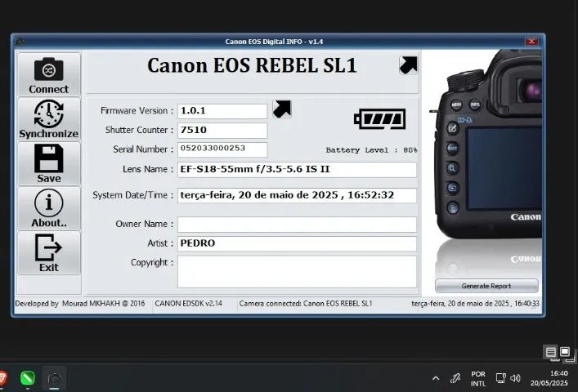Image resolution: width=578 pixels, height=392 pixels.
Task: Save camera info with floppy icon
Action: (x=49, y=164)
